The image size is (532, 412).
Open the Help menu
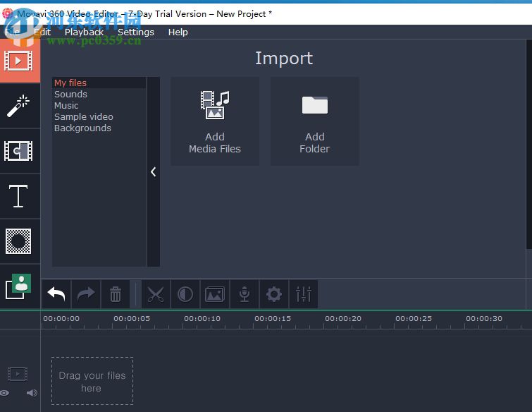(x=178, y=32)
